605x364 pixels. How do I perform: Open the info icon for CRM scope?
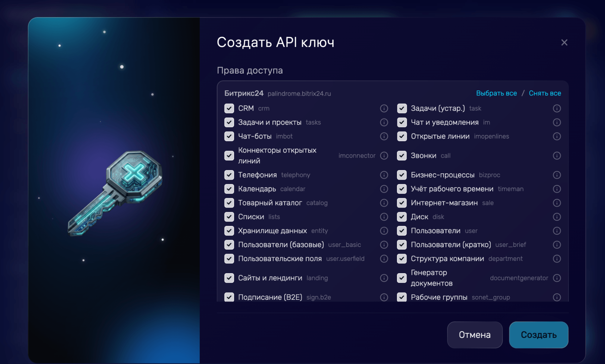[384, 108]
